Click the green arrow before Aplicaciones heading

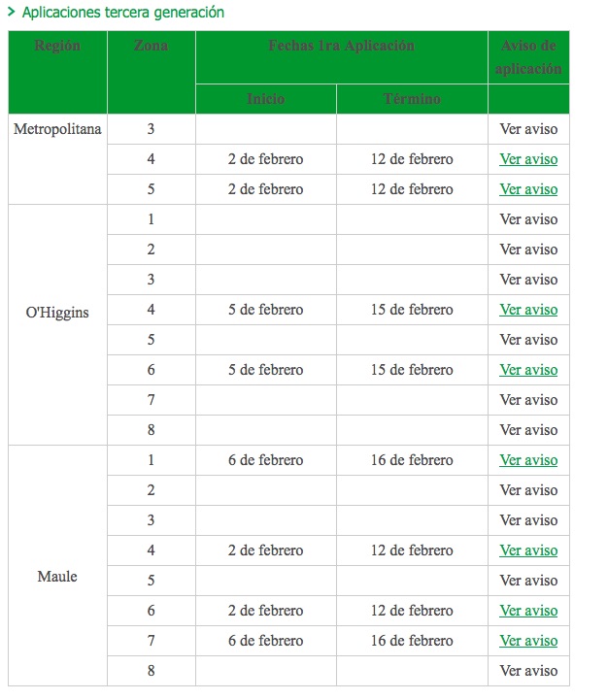coord(12,12)
